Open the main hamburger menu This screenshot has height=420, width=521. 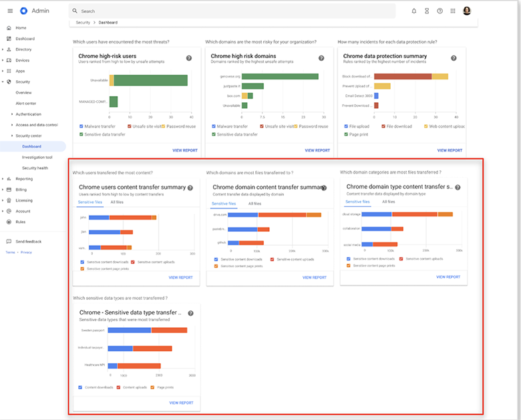tap(10, 11)
